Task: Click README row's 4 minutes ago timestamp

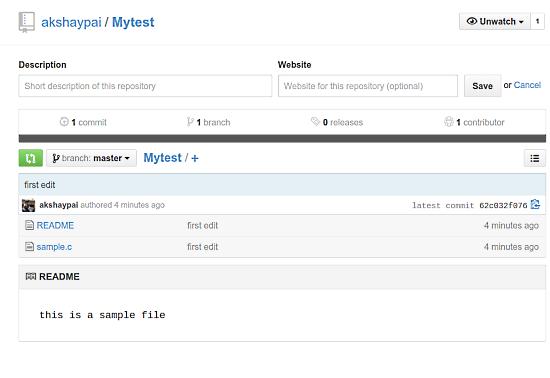Action: [511, 225]
